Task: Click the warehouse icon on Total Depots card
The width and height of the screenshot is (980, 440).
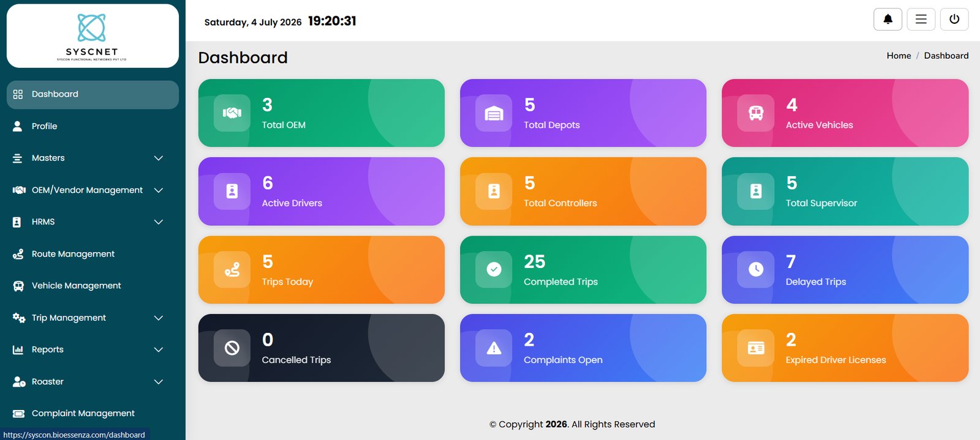Action: [494, 113]
